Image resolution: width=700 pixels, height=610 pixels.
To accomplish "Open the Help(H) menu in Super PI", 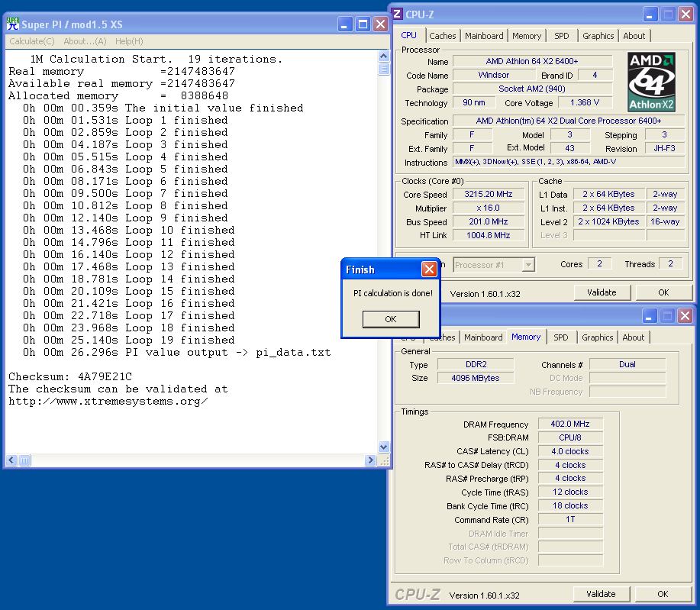I will click(129, 41).
